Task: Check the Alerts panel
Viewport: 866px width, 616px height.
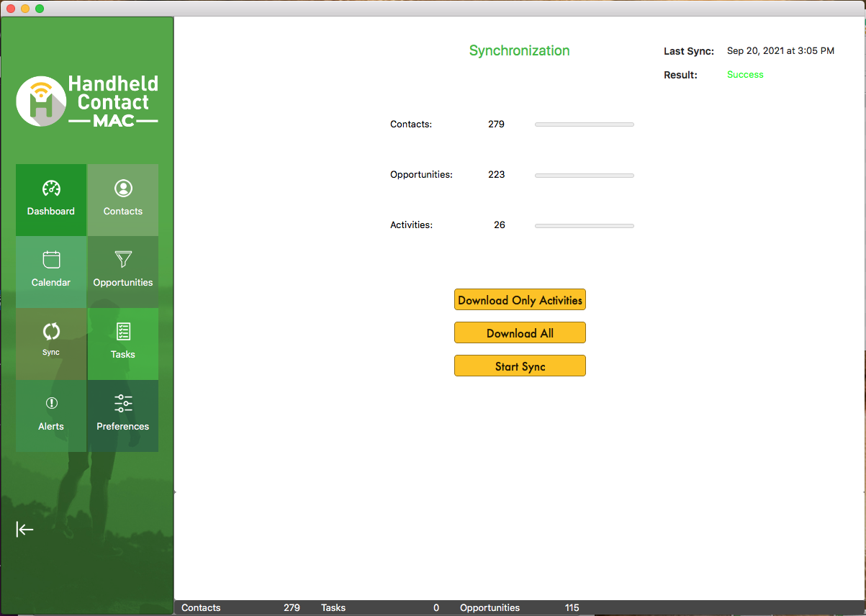Action: pyautogui.click(x=50, y=415)
